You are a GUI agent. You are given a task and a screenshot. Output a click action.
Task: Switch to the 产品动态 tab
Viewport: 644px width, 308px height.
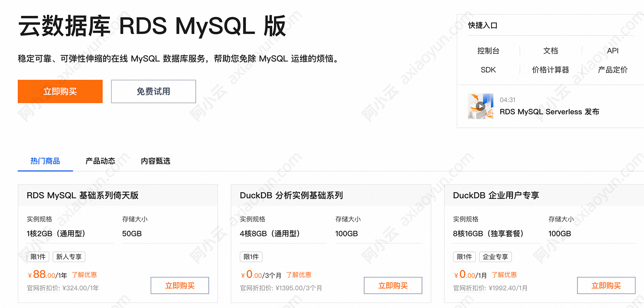pyautogui.click(x=100, y=161)
